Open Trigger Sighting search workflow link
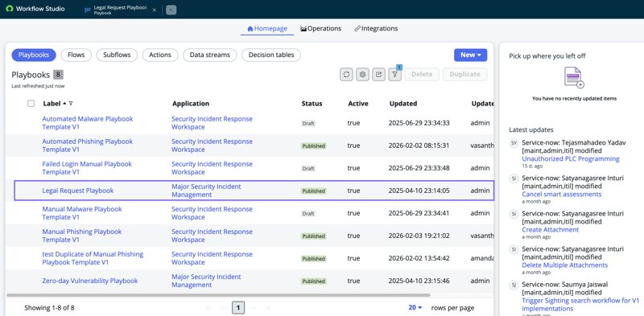 580,305
